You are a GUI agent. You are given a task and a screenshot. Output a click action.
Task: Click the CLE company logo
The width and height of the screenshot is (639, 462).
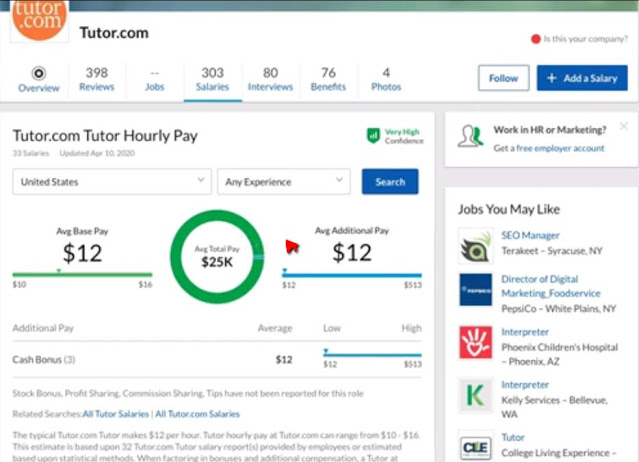point(475,447)
